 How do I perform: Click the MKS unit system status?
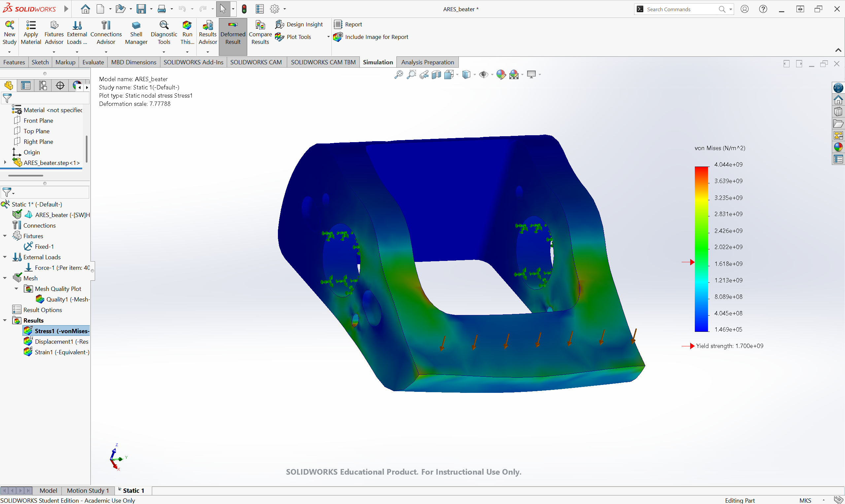coord(805,500)
